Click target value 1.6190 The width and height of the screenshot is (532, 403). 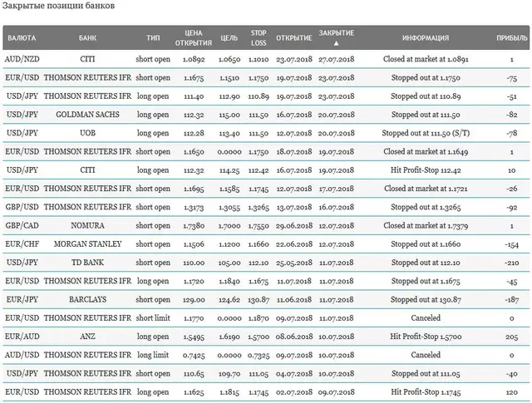229,337
